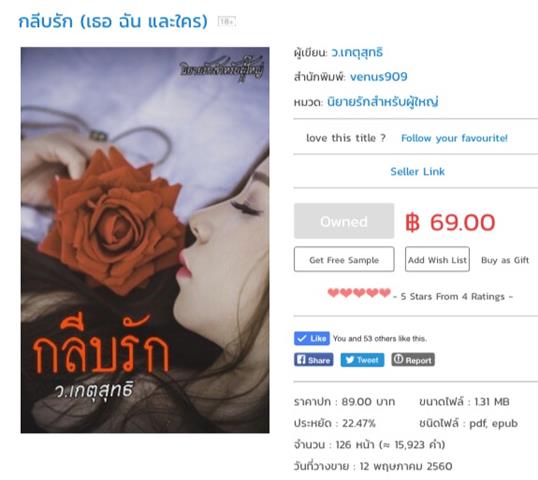Click the Twitter Tweet button
Viewport: 538px width, 480px height.
[362, 360]
